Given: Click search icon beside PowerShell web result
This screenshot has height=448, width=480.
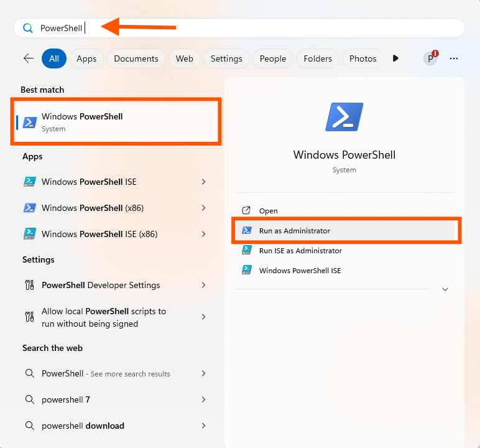Looking at the screenshot, I should pos(29,373).
